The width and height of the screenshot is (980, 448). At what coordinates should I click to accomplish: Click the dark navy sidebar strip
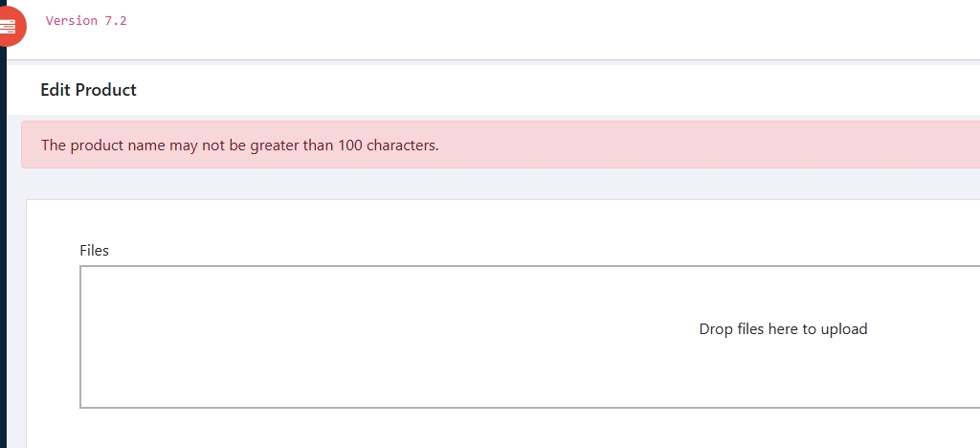pyautogui.click(x=3, y=250)
